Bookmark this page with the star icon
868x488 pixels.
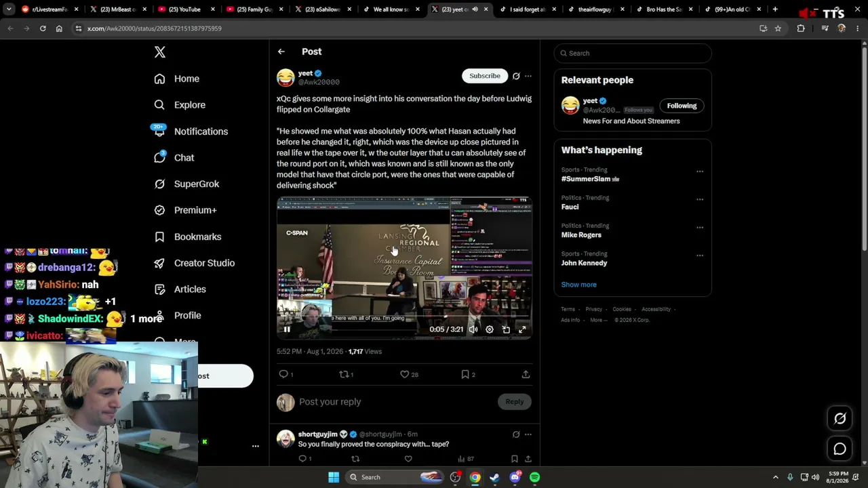pyautogui.click(x=778, y=28)
